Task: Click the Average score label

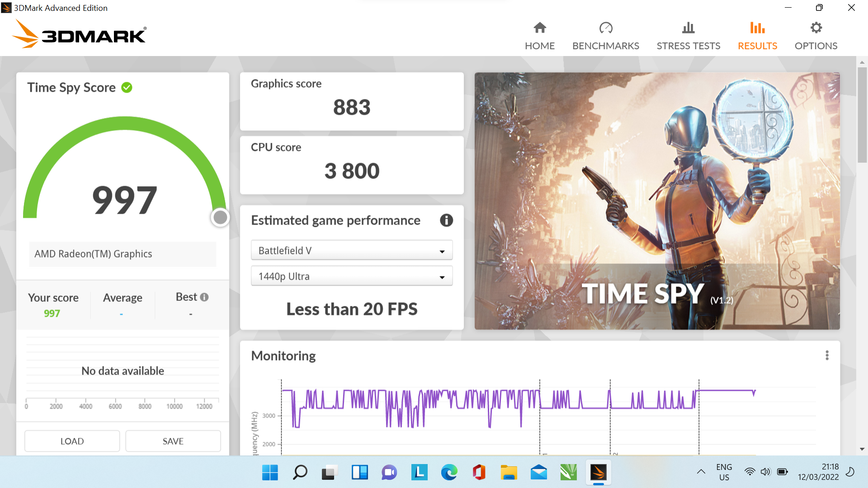Action: pyautogui.click(x=123, y=297)
